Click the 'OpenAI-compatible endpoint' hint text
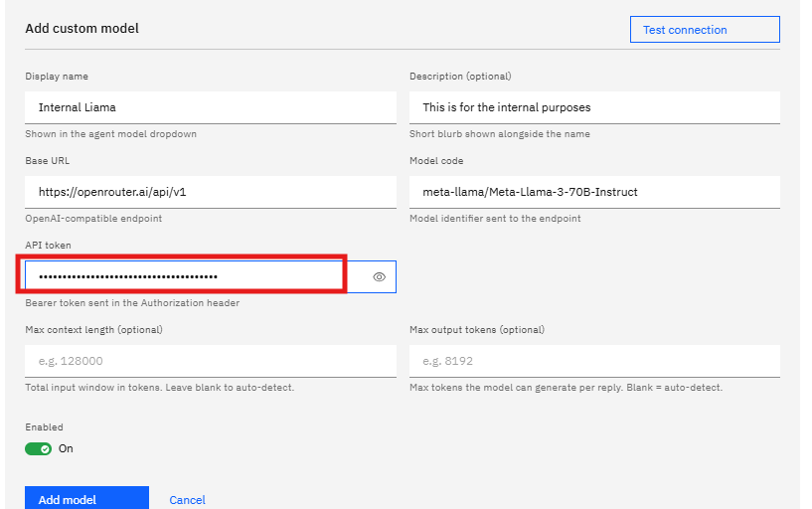 (93, 219)
